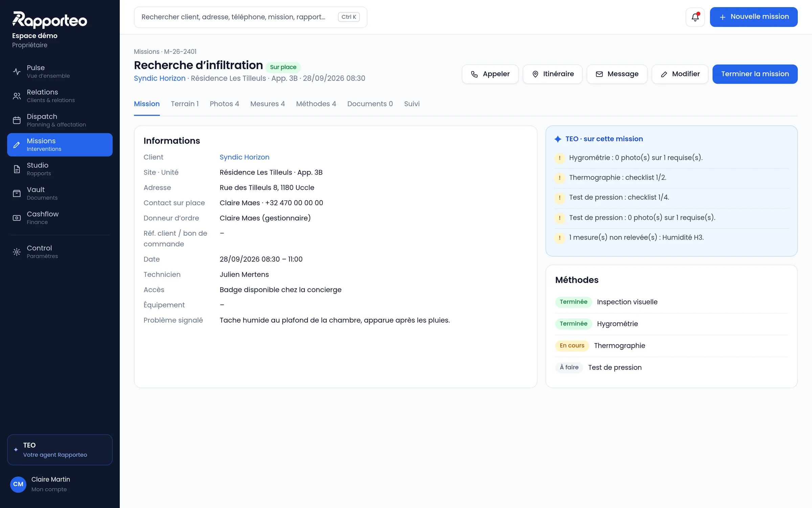Click the CM user avatar
Image resolution: width=812 pixels, height=508 pixels.
(18, 484)
